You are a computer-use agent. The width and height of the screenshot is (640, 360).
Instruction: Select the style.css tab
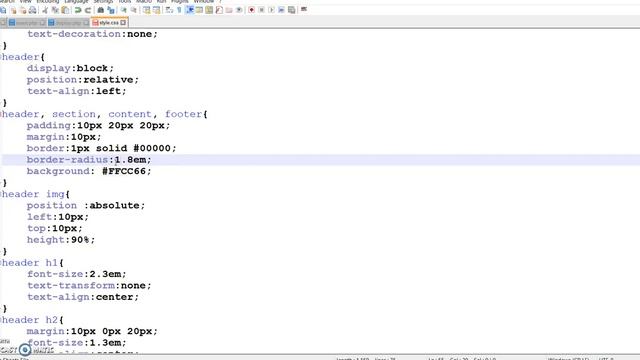click(109, 22)
